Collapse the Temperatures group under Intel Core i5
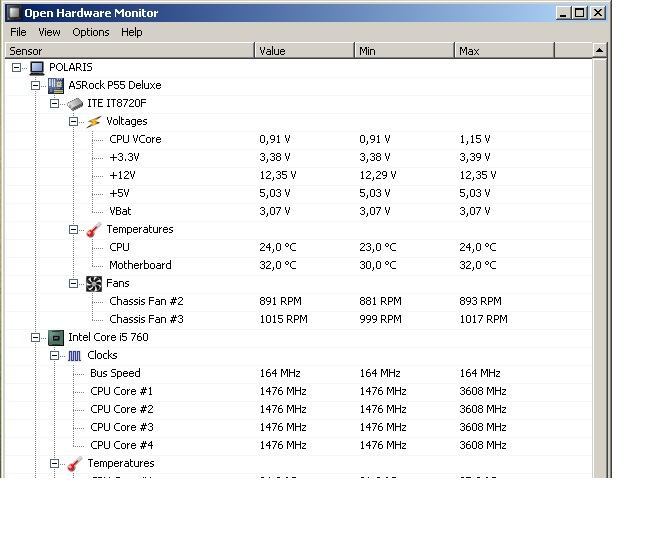 (54, 464)
